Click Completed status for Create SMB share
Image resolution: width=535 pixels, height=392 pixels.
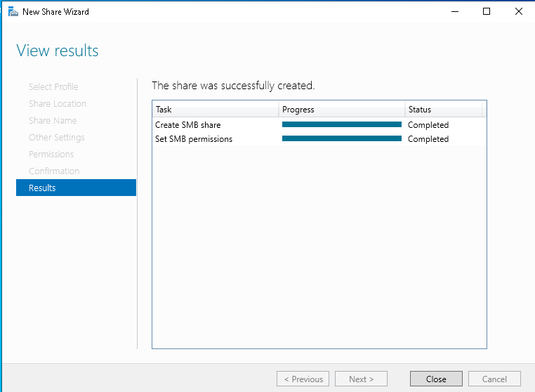coord(428,125)
